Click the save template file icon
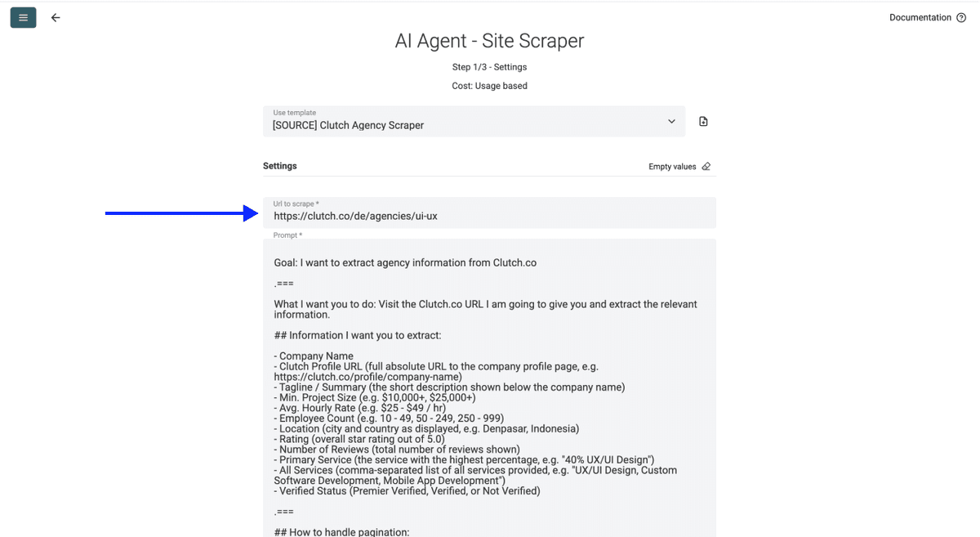Image resolution: width=980 pixels, height=537 pixels. [x=704, y=122]
